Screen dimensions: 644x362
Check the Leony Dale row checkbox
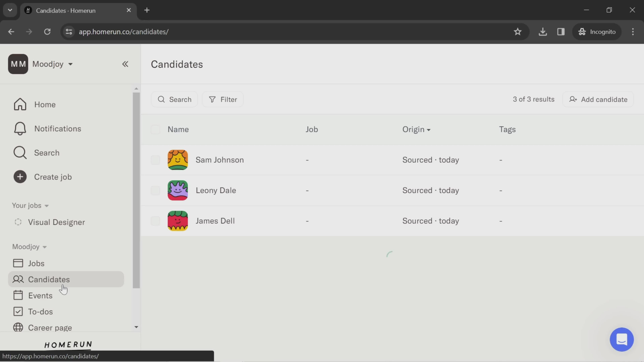155,190
